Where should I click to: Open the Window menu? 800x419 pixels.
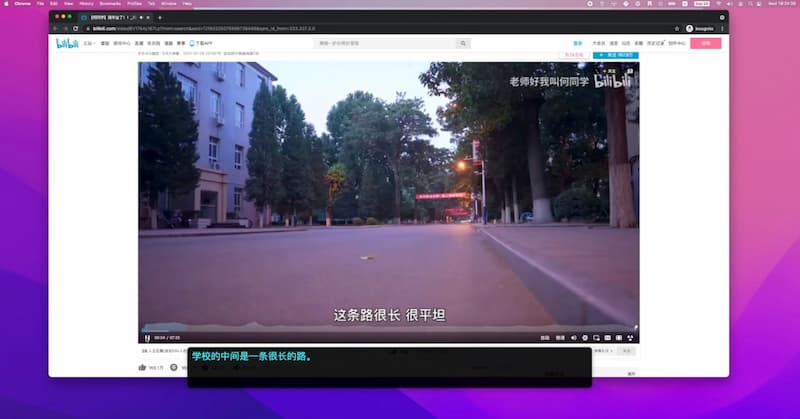tap(169, 4)
